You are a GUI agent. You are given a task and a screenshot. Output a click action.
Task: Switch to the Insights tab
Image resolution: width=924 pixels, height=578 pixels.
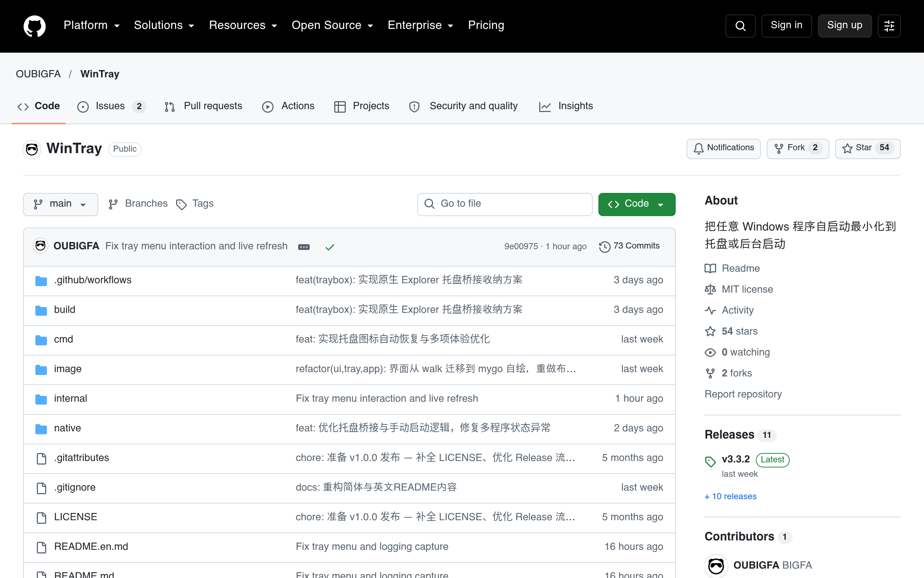[x=566, y=106]
